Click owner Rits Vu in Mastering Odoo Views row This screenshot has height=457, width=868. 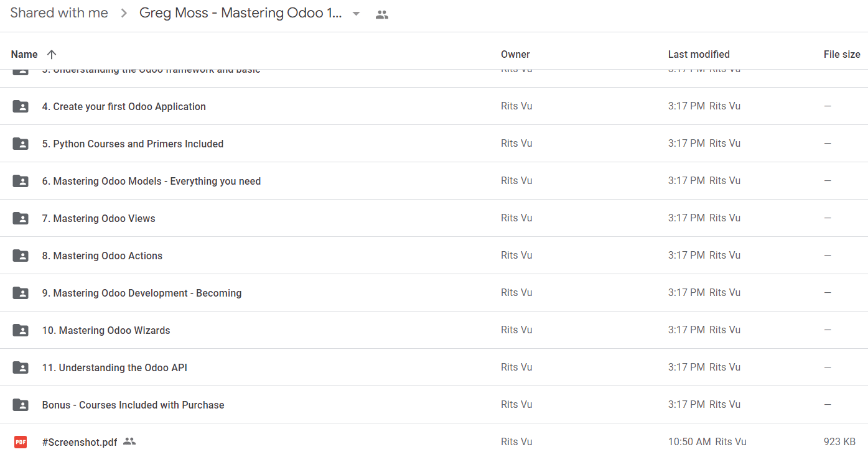pyautogui.click(x=516, y=218)
